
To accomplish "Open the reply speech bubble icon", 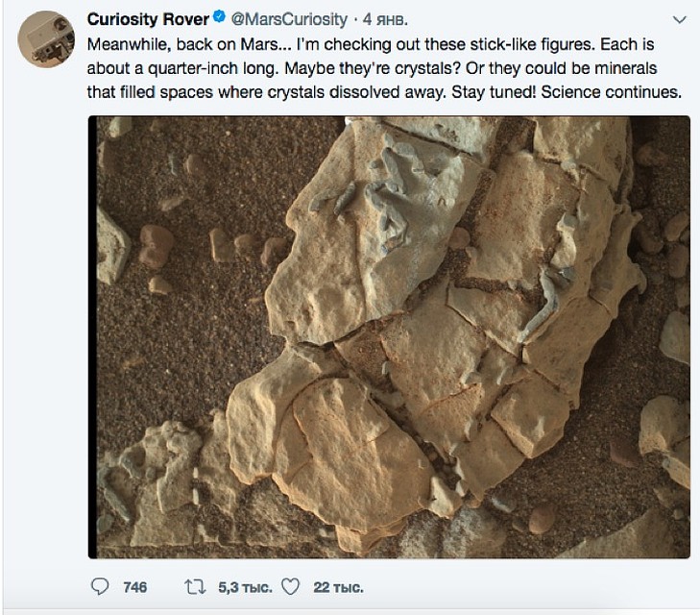I will [x=100, y=587].
